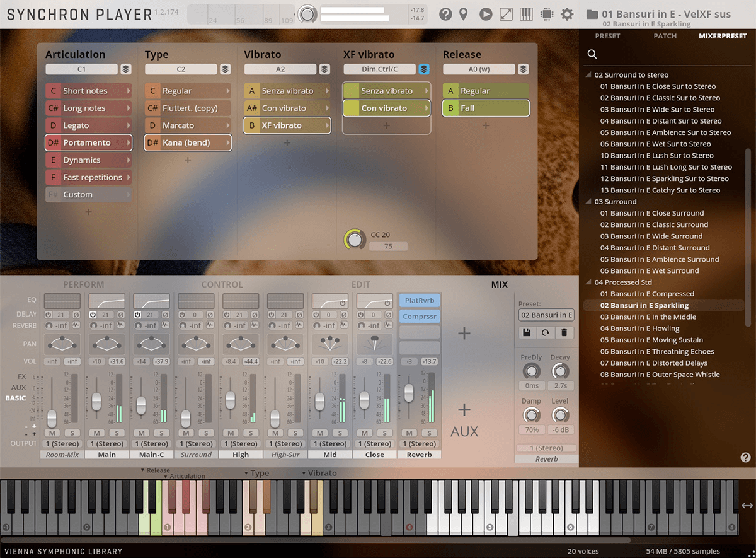The image size is (756, 558).
Task: Open Main channel output dropdown 1 (Stereo)
Action: pyautogui.click(x=106, y=444)
